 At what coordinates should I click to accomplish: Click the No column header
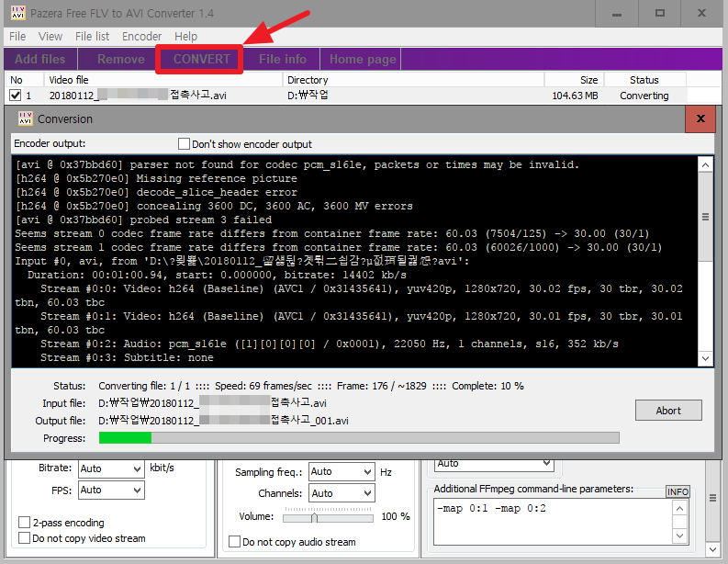tap(24, 80)
